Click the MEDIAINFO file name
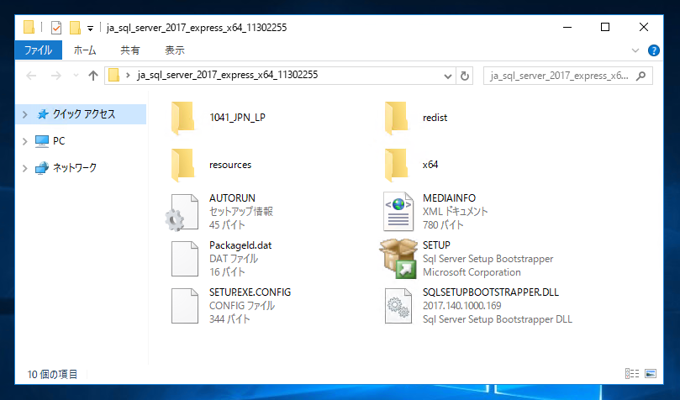The image size is (680, 400). click(449, 198)
